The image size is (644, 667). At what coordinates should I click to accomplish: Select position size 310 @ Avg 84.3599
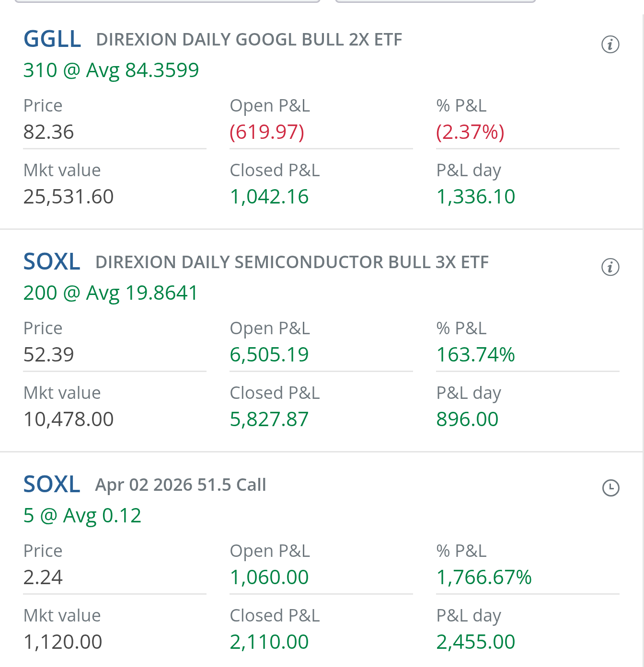coord(111,70)
